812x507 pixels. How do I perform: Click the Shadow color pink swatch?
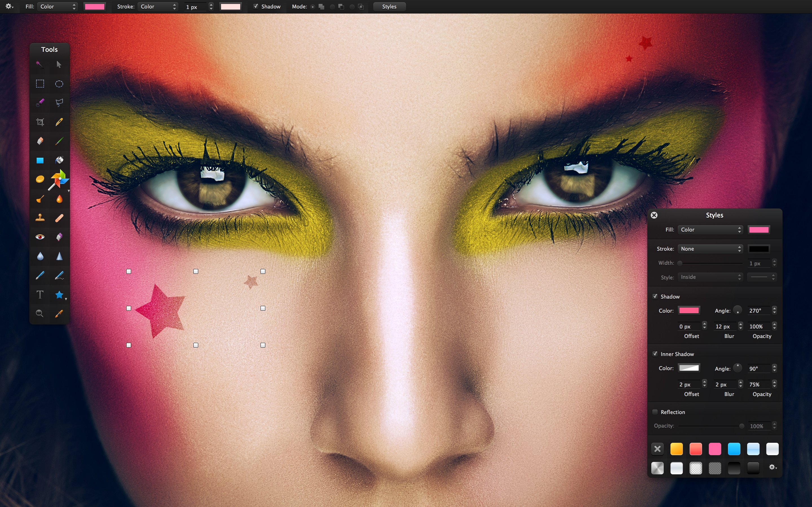pyautogui.click(x=689, y=310)
